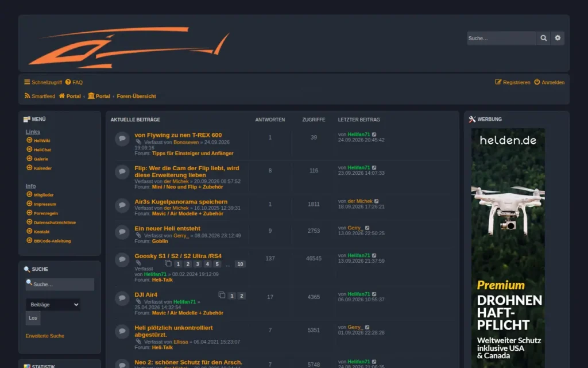Open HeliWiki menu link
This screenshot has width=588, height=368.
38,140
